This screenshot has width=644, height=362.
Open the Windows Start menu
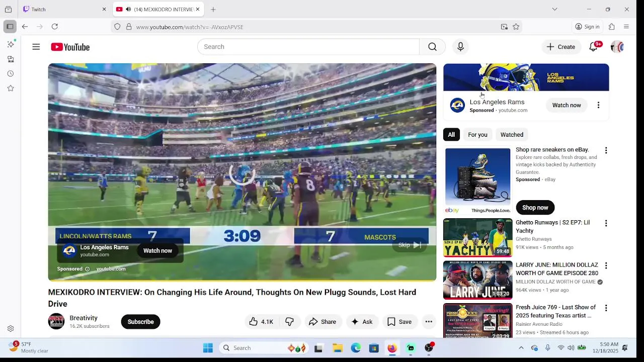(x=208, y=348)
